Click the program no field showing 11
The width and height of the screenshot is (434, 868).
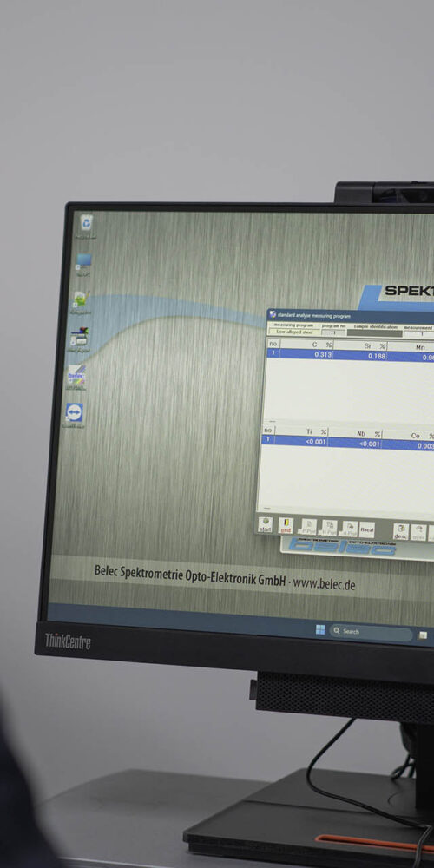334,332
